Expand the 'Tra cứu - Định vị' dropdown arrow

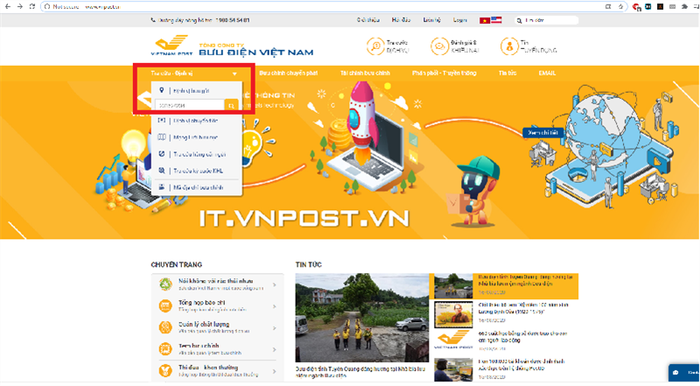tap(235, 74)
